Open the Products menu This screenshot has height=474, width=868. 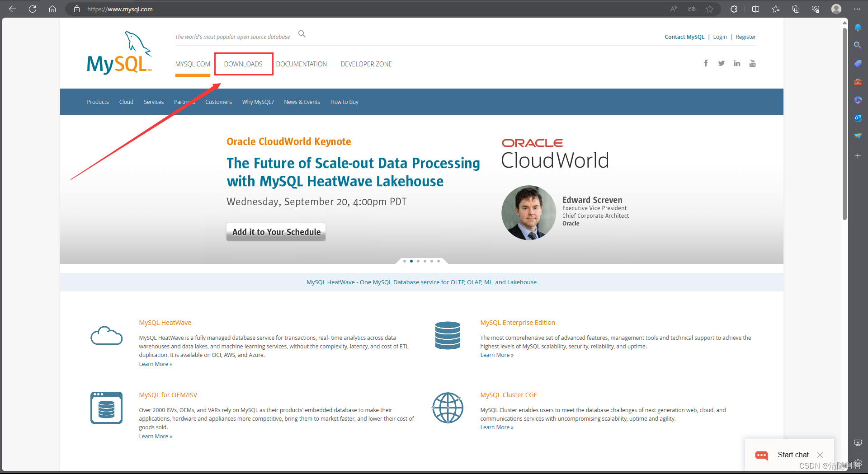[98, 102]
